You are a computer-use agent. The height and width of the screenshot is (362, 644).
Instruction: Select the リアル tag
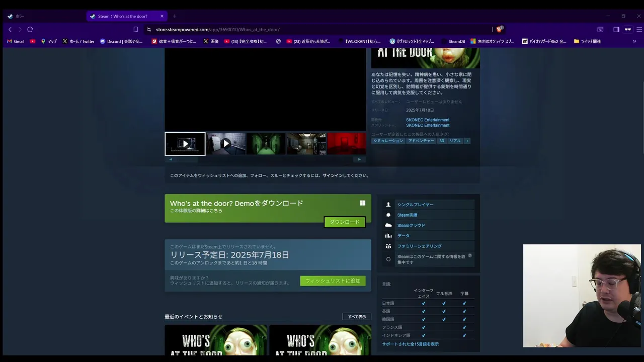pyautogui.click(x=455, y=141)
